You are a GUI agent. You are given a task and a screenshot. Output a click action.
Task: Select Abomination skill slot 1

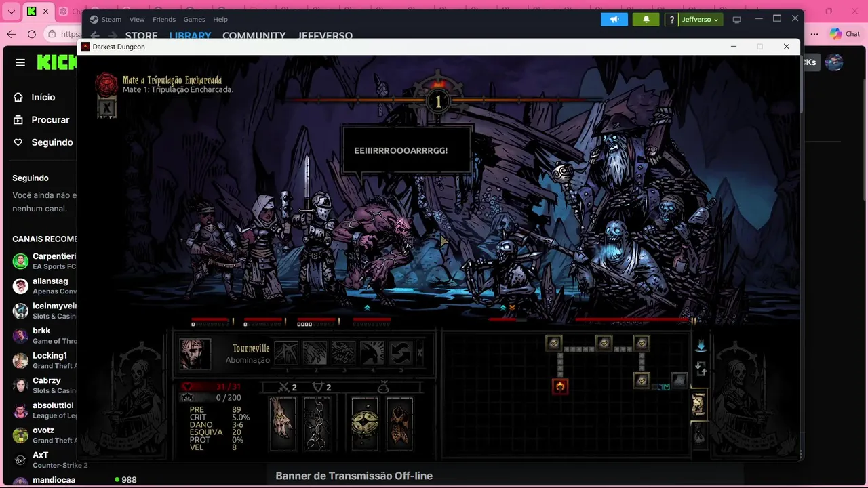(x=286, y=353)
